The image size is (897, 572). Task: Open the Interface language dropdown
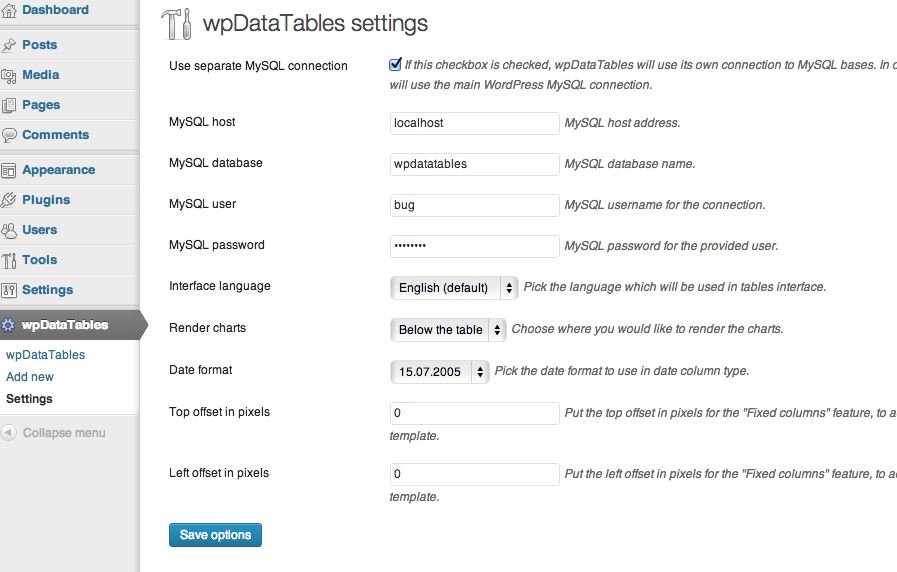454,288
